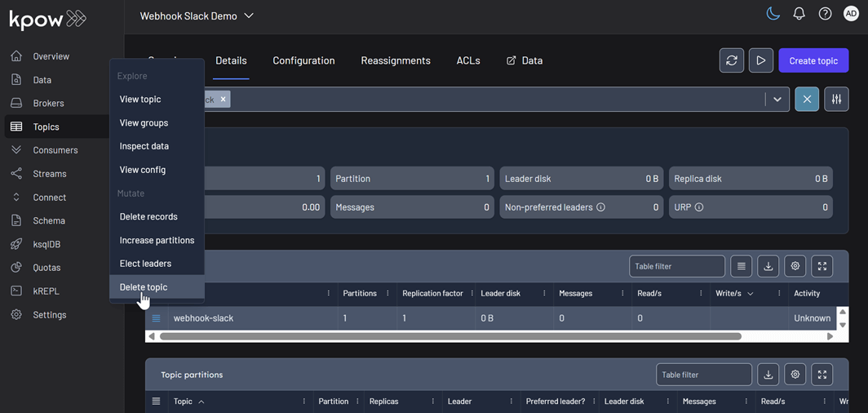Screen dimensions: 868x413
Task: Open topics table settings gear
Action: click(795, 266)
